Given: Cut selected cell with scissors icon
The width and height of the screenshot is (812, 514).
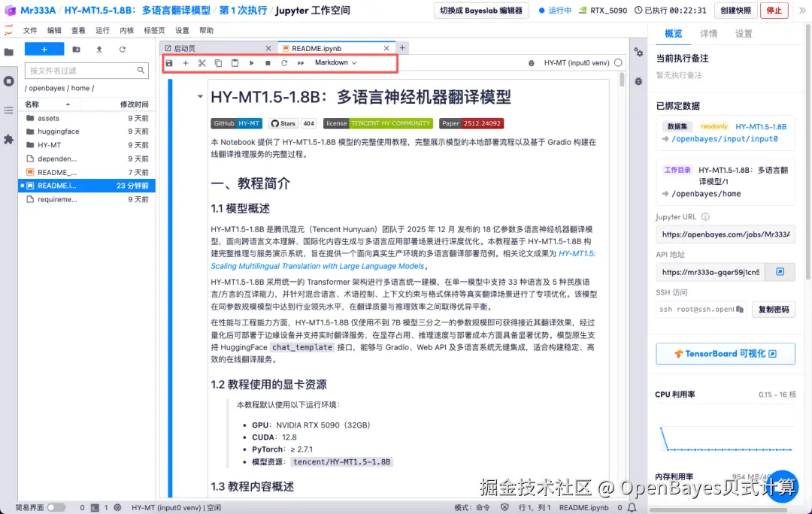Looking at the screenshot, I should point(202,63).
